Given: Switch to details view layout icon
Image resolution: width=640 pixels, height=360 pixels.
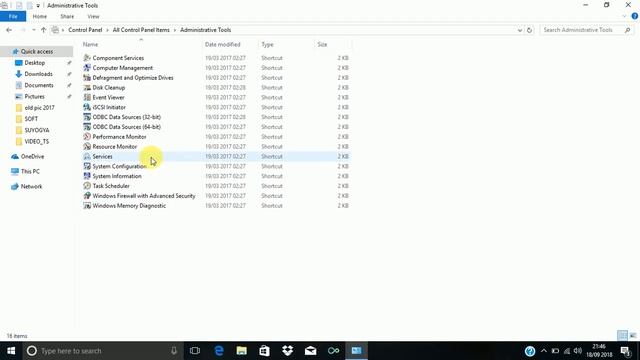Looking at the screenshot, I should coord(622,336).
